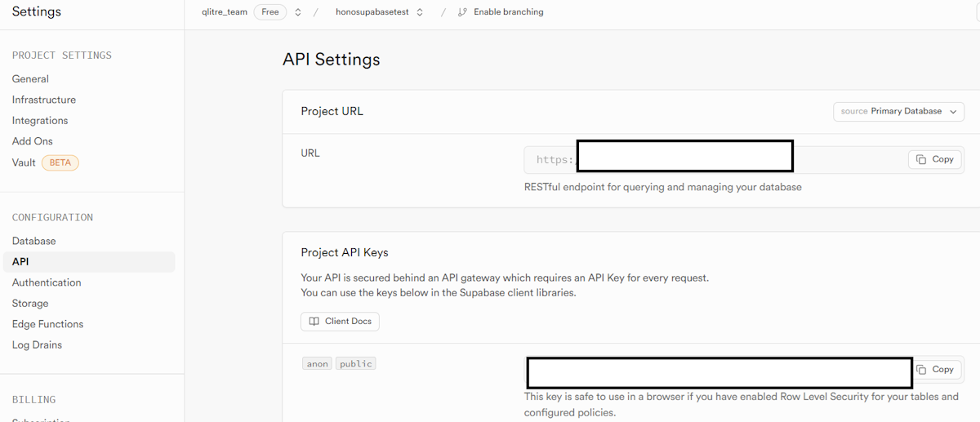Open General project settings

coord(30,79)
